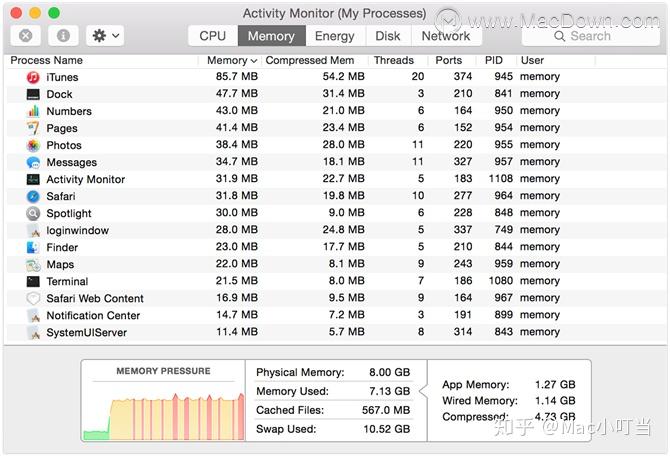
Task: Switch to the CPU tab
Action: click(213, 36)
